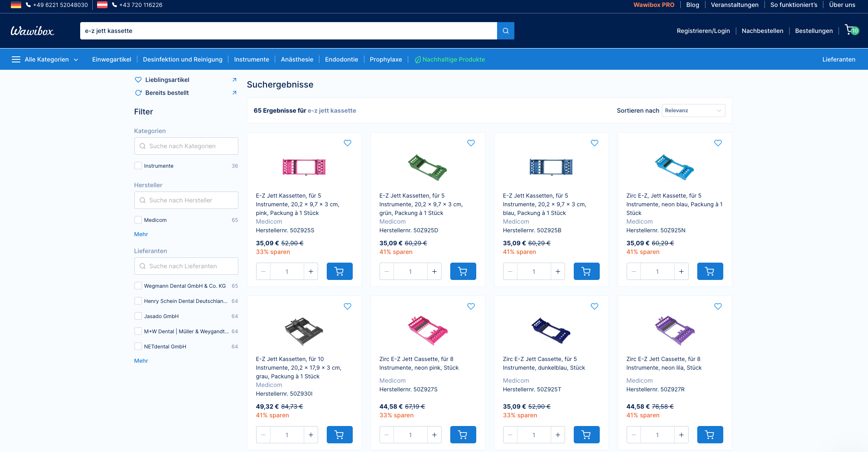Screen dimensions: 868x452
Task: Add grey cassette 50Z930I to cart
Action: (x=340, y=435)
